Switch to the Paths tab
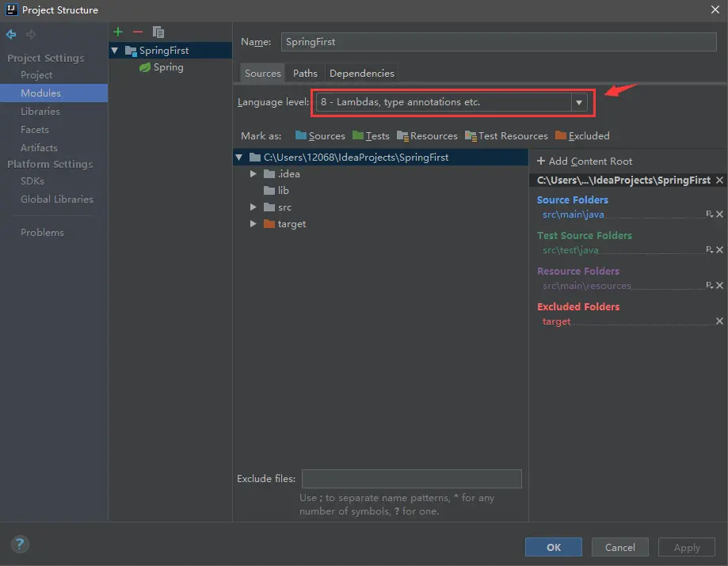The image size is (728, 566). click(x=305, y=74)
